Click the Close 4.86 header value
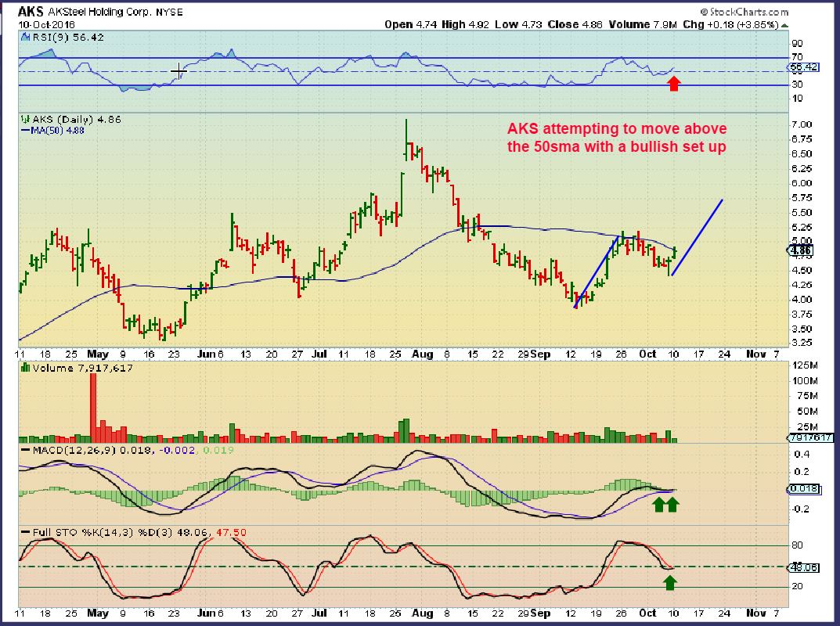This screenshot has height=626, width=840. pos(575,24)
